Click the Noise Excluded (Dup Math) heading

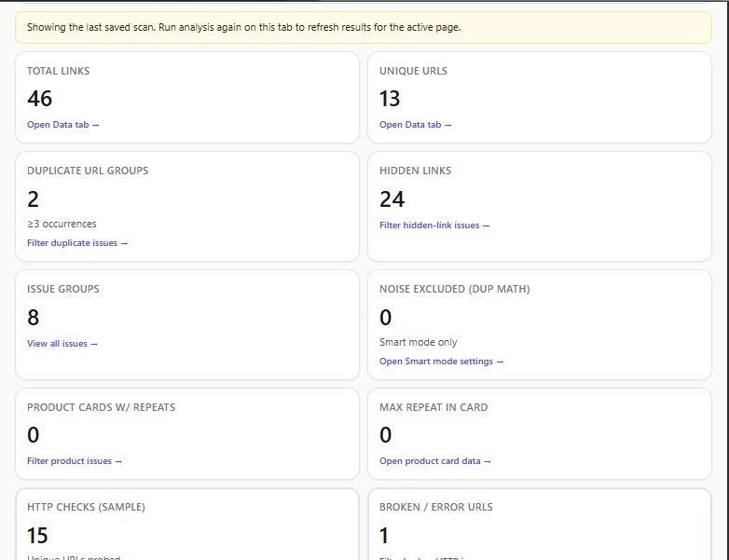pos(454,289)
